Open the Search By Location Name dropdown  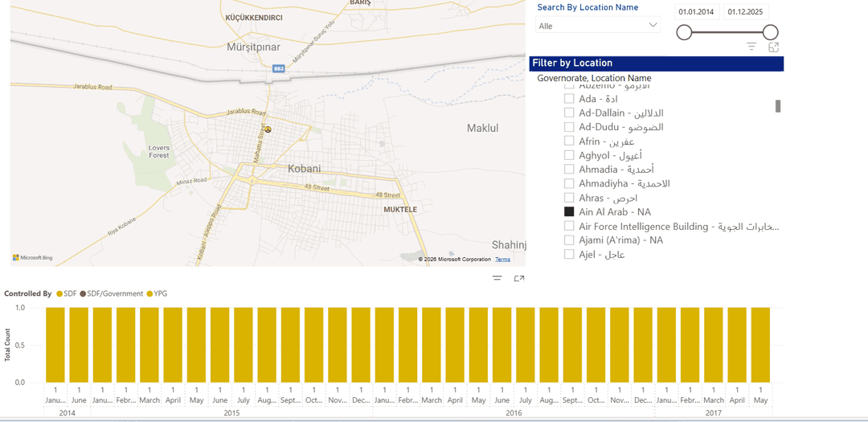[598, 26]
